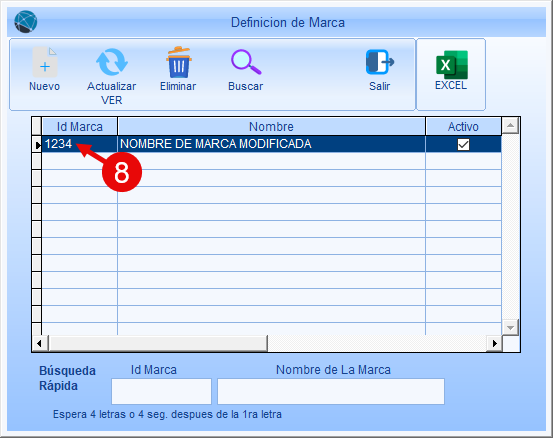The width and height of the screenshot is (553, 438).
Task: Sort by the Id Marca column header
Action: [80, 126]
